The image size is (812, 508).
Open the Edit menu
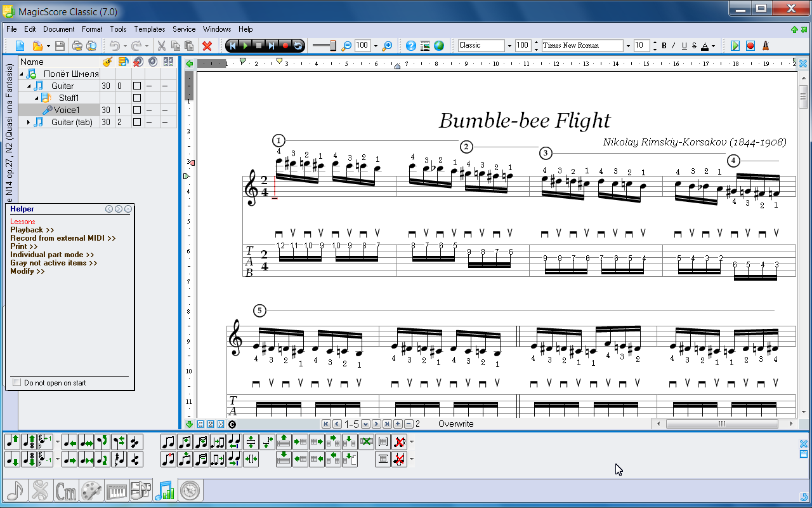(x=30, y=29)
